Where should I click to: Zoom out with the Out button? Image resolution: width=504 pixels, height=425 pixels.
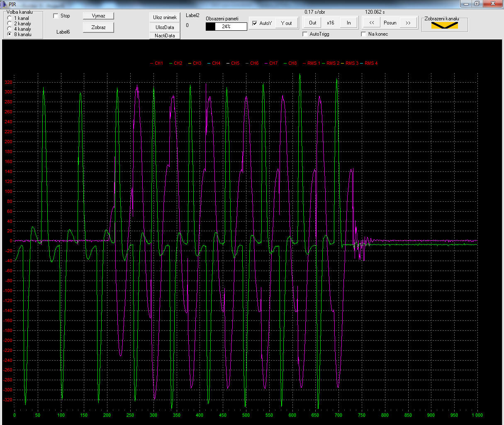click(312, 23)
